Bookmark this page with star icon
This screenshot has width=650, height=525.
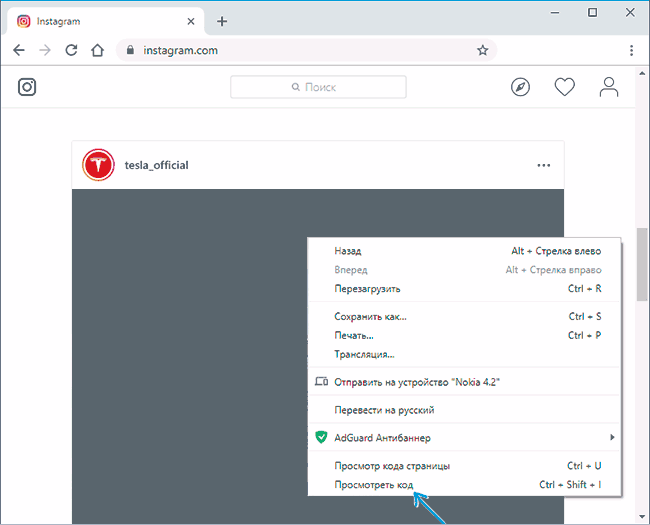tap(482, 50)
